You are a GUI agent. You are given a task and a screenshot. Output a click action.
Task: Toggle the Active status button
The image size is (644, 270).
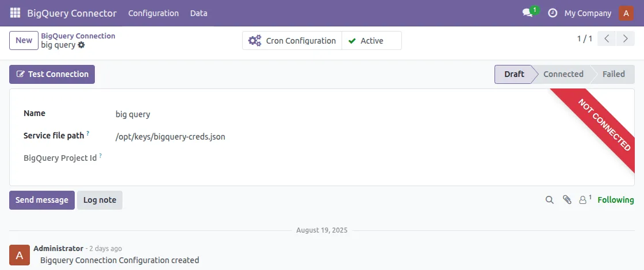pos(371,41)
